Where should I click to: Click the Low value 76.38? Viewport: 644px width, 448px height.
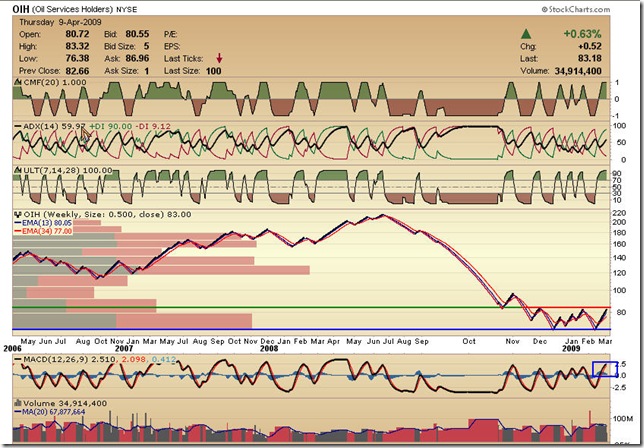pos(77,58)
